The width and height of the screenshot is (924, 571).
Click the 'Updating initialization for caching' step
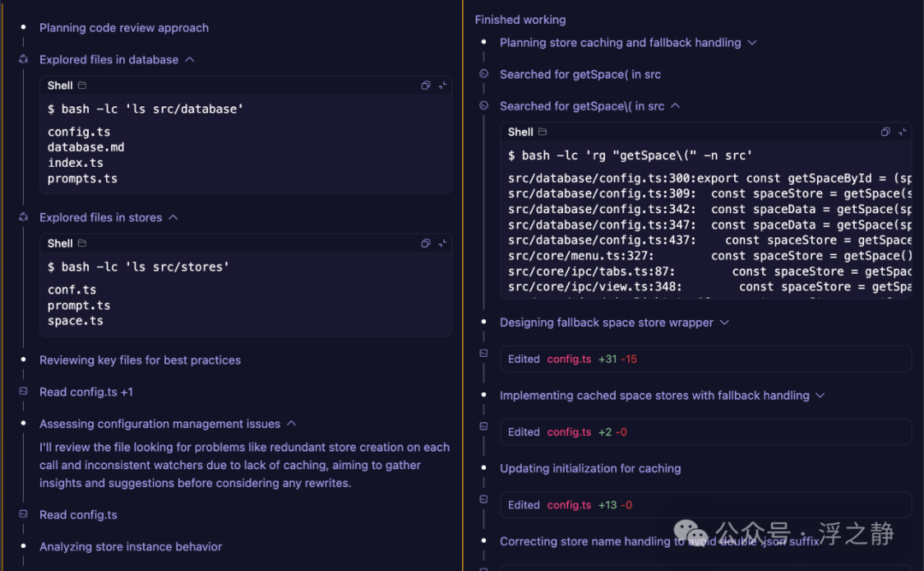coord(590,468)
